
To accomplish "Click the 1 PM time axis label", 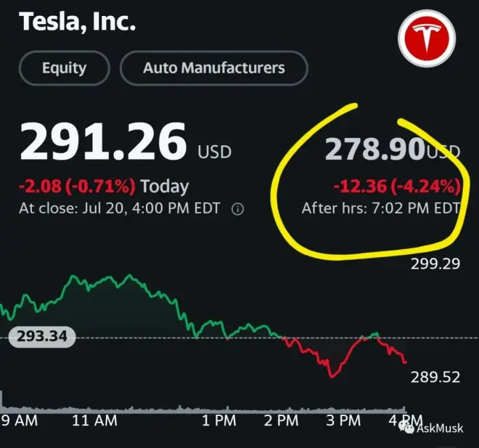I will click(218, 421).
